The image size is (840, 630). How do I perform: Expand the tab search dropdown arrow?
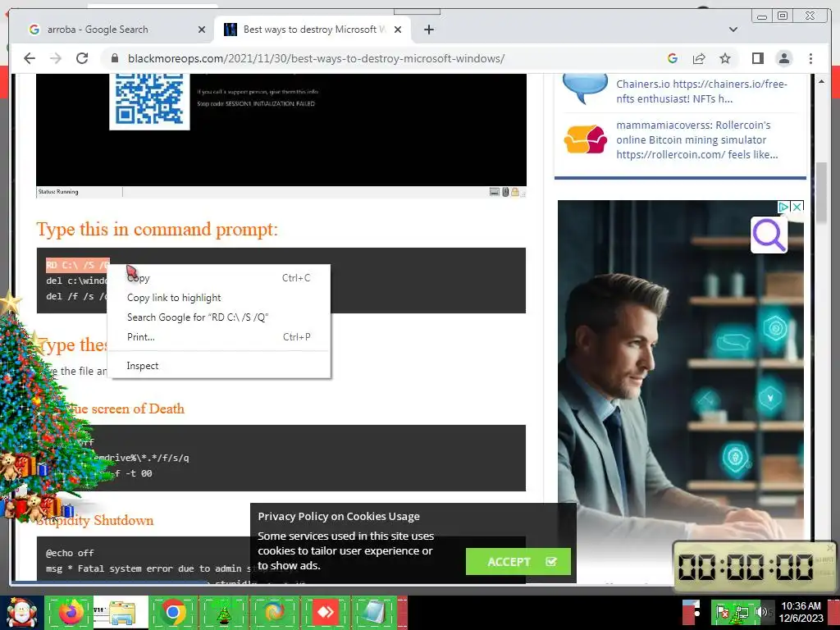point(733,30)
